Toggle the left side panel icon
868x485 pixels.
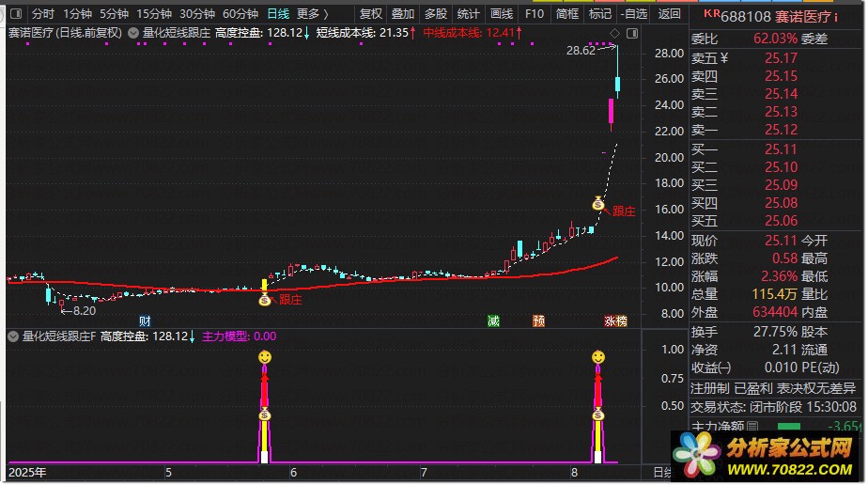click(16, 13)
